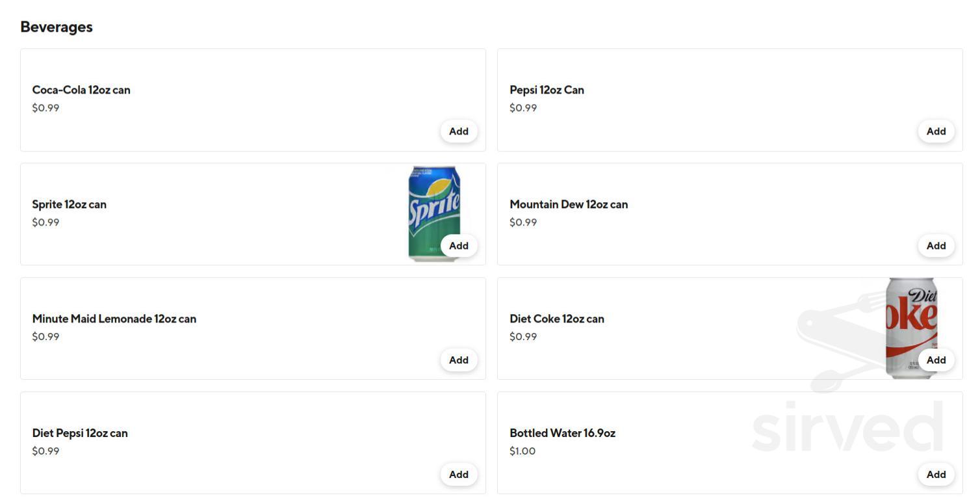Select the Minute Maid Lemonade item name
The height and width of the screenshot is (502, 980).
click(x=114, y=319)
